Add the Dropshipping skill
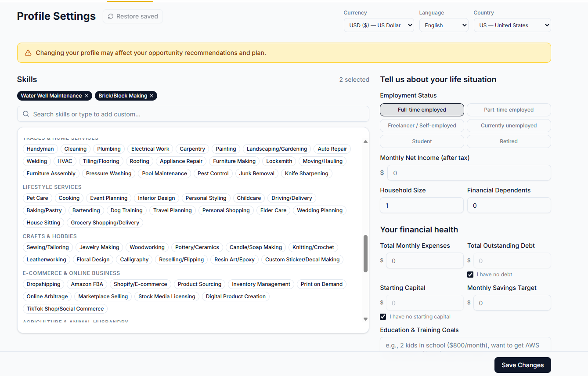 coord(43,284)
